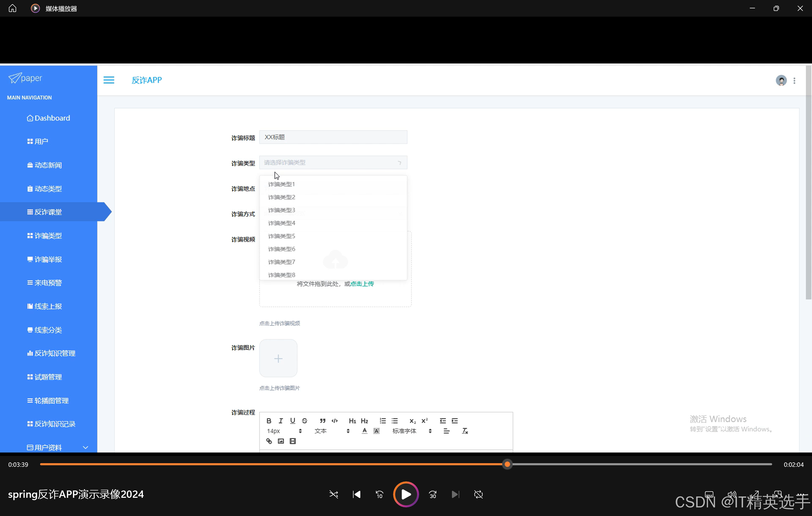Click the blockquote icon in editor toolbar
This screenshot has height=516, width=812.
tap(322, 421)
